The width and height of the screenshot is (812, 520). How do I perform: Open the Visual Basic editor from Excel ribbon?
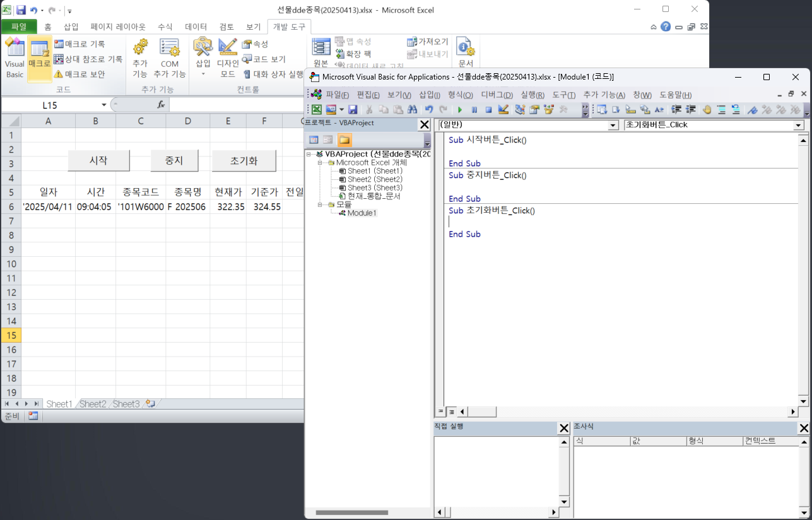point(14,58)
